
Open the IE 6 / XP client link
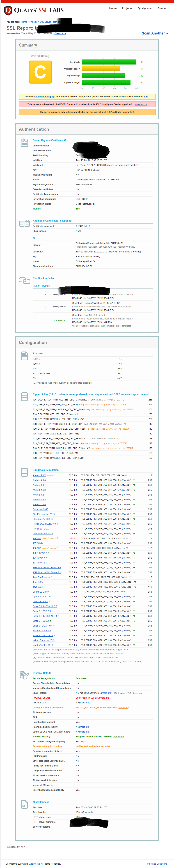coord(37,538)
